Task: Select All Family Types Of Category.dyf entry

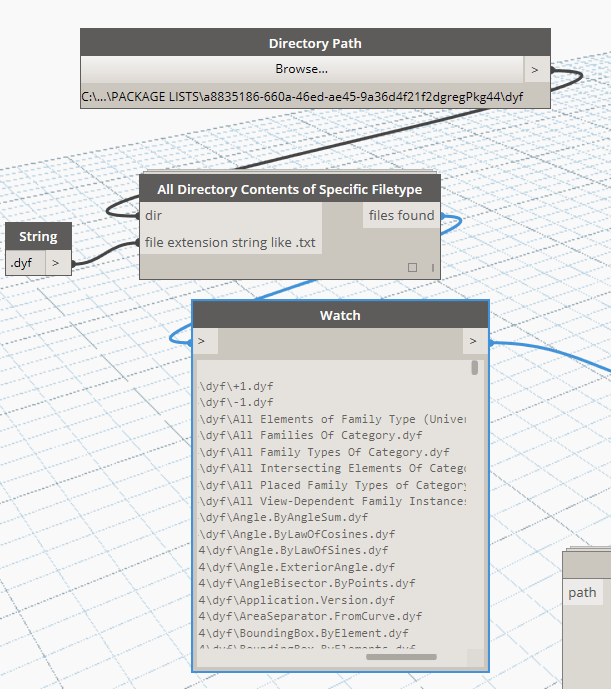Action: coord(324,452)
